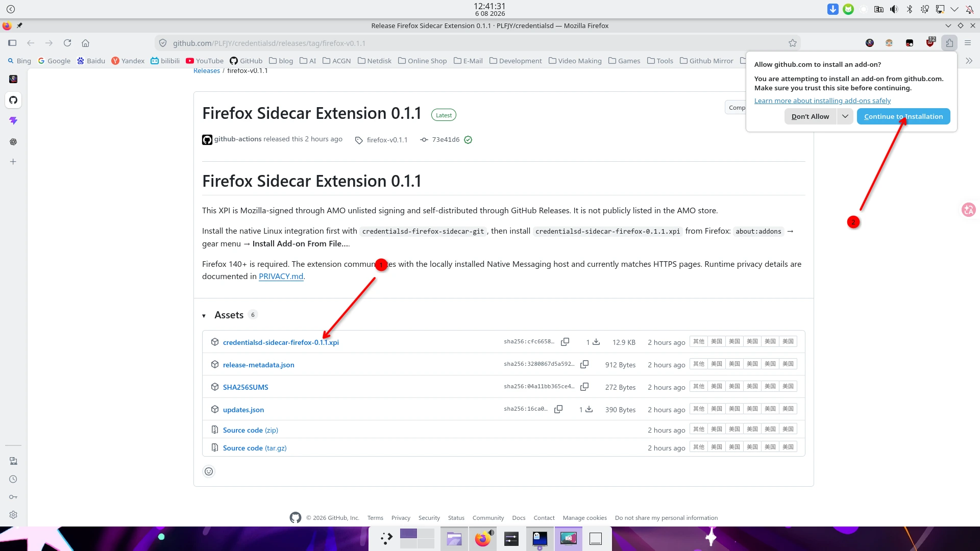Open the SHA256SUMS asset
This screenshot has height=551, width=980.
click(x=246, y=387)
